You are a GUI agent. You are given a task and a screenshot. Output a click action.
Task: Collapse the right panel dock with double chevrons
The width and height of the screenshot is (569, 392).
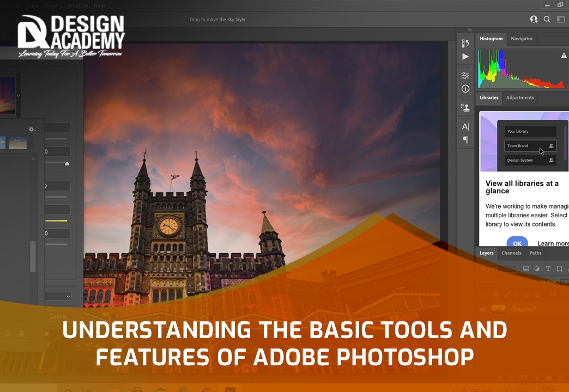click(469, 29)
